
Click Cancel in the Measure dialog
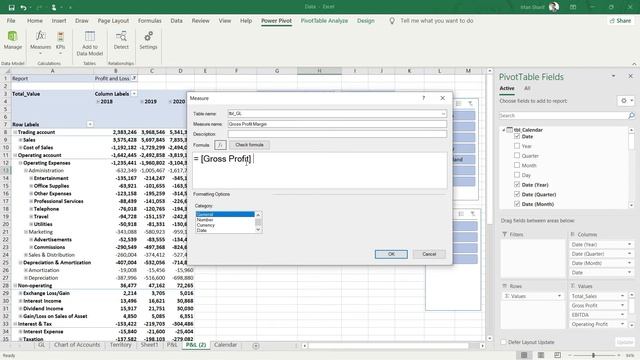point(429,254)
